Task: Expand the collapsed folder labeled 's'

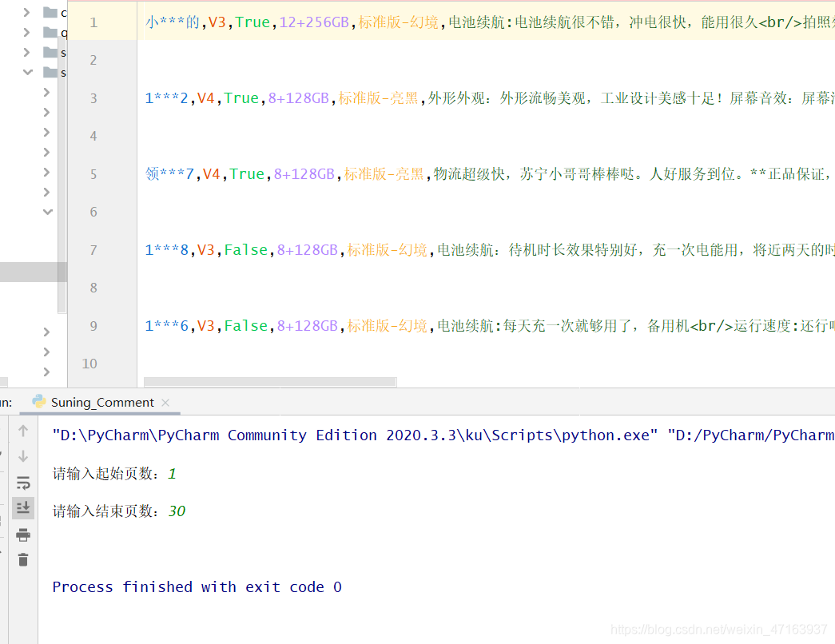Action: 26,52
